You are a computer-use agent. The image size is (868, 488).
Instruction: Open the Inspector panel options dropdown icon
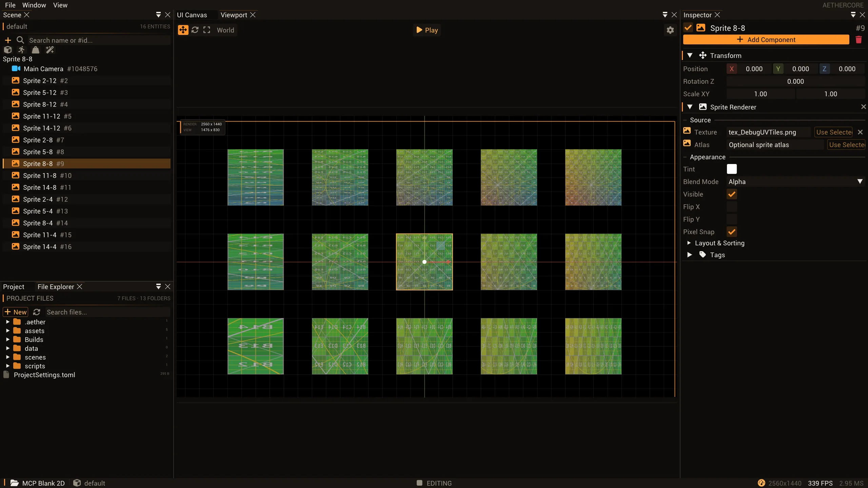click(853, 15)
